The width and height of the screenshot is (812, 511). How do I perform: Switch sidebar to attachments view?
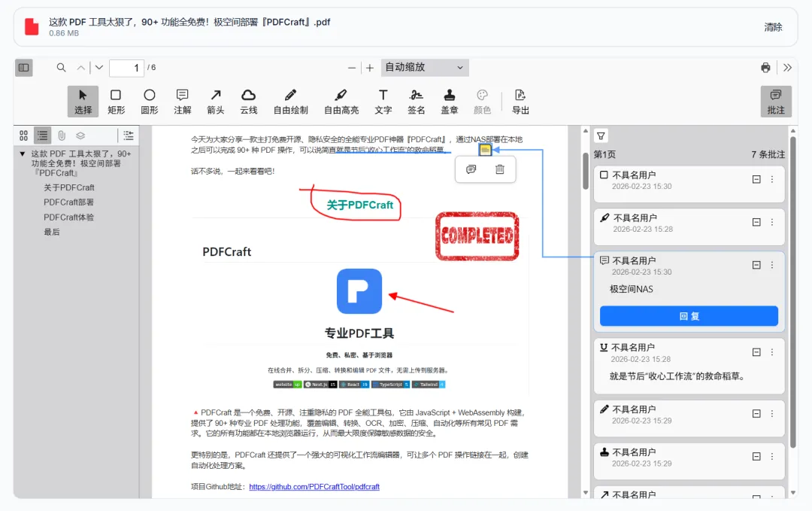pos(62,135)
